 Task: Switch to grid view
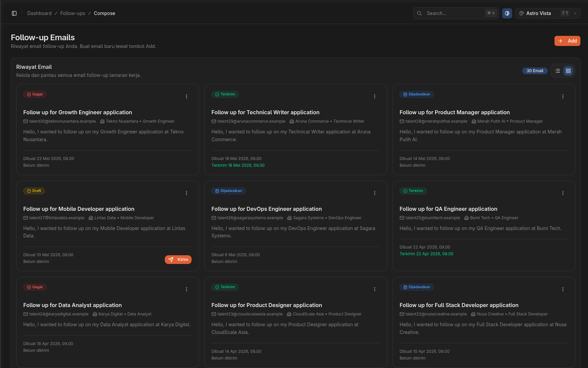(568, 71)
